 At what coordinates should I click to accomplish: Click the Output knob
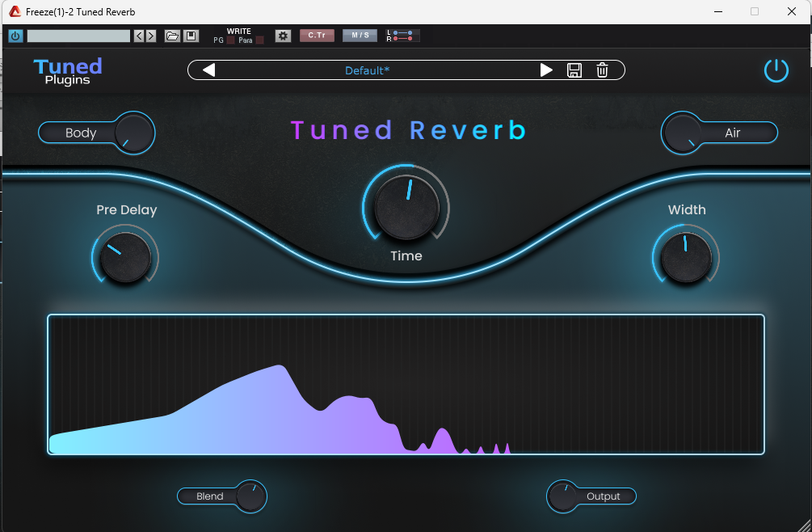tap(563, 496)
